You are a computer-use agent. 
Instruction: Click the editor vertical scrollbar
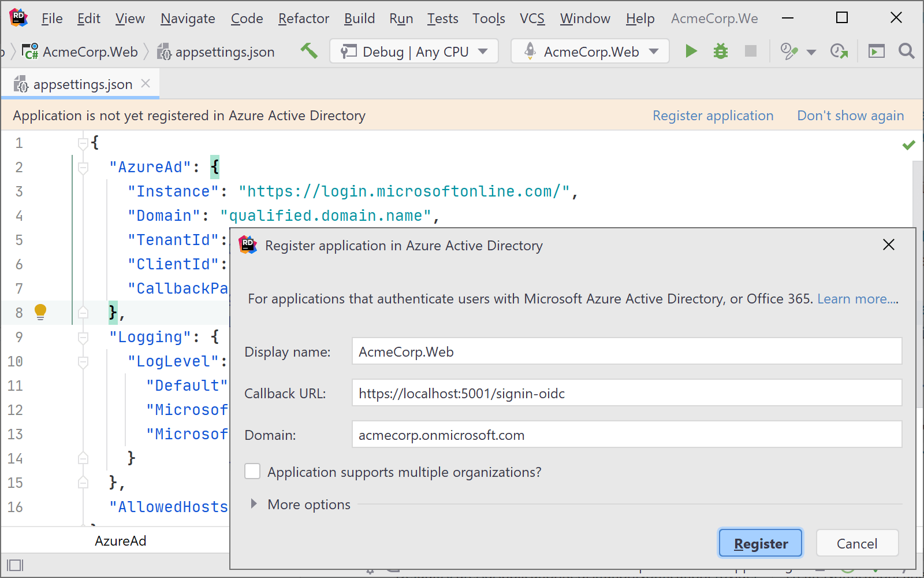[x=918, y=283]
